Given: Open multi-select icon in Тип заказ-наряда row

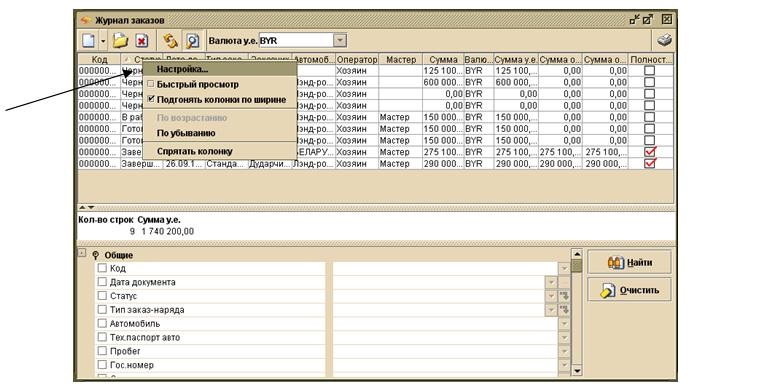Looking at the screenshot, I should 564,310.
